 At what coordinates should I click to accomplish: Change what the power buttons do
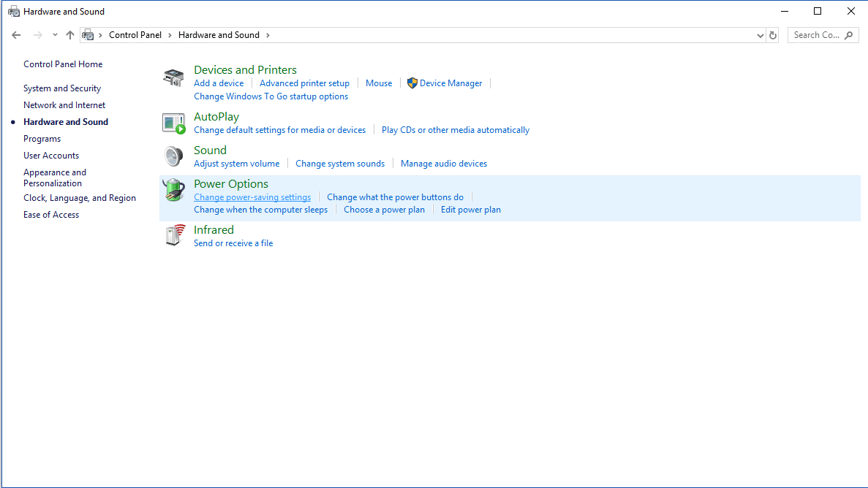396,197
